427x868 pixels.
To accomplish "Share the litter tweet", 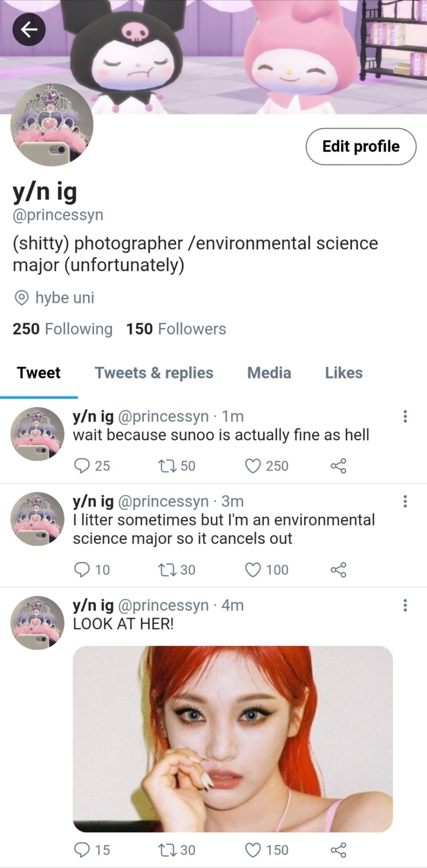I will [338, 570].
